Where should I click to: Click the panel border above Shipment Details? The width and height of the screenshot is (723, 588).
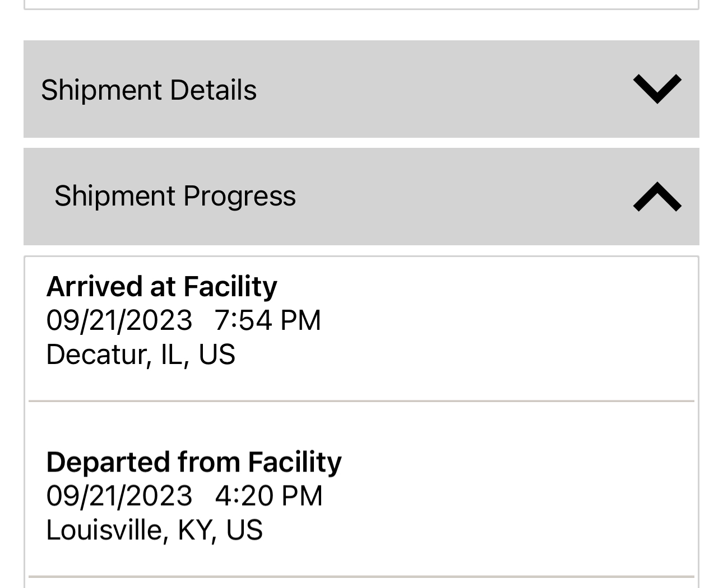(361, 8)
